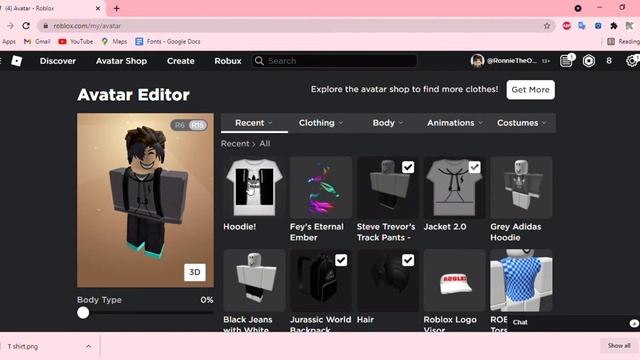Open the RonnieTheO profile avatar icon

[x=477, y=61]
